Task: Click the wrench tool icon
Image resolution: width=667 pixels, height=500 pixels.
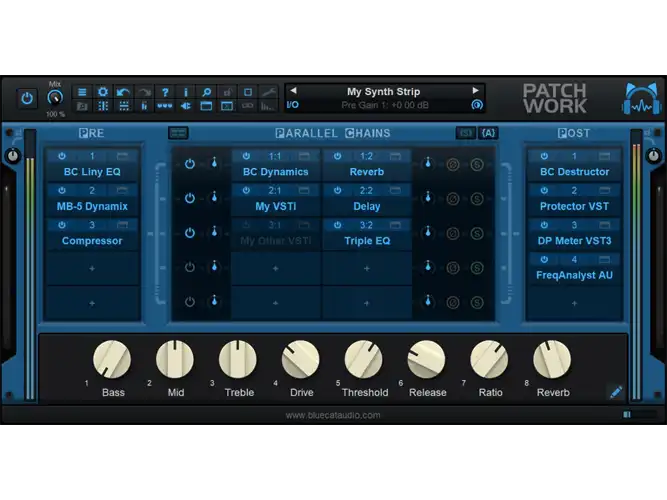Action: (x=268, y=92)
